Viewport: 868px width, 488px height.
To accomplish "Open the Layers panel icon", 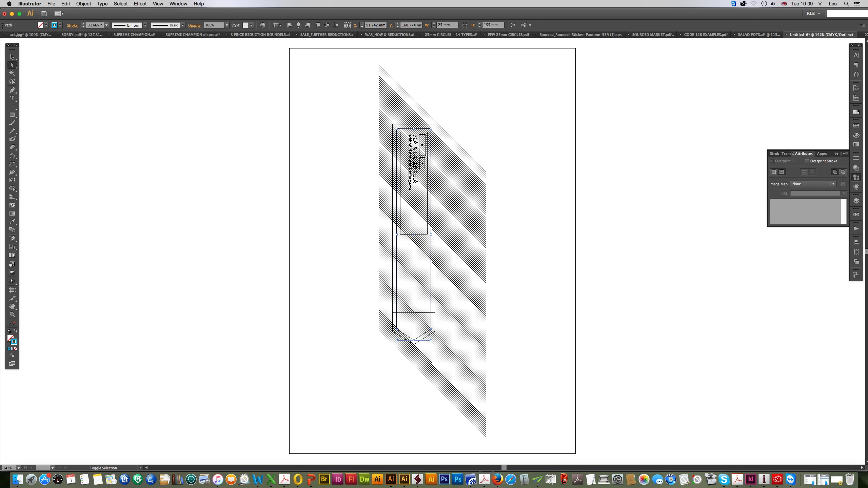I will pos(856,201).
